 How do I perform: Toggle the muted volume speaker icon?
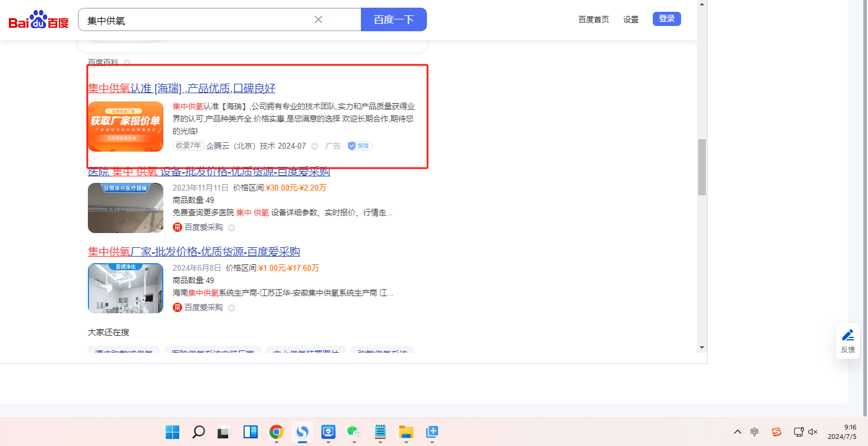pos(813,432)
